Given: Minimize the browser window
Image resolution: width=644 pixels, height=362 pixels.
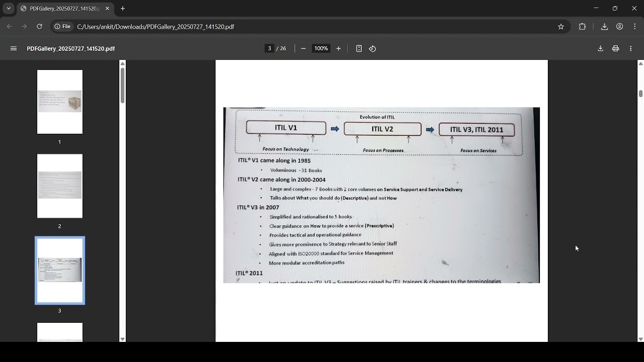Looking at the screenshot, I should click(x=596, y=9).
